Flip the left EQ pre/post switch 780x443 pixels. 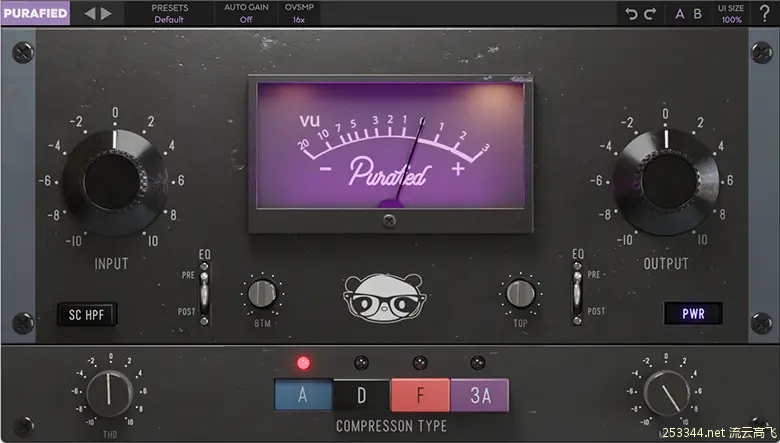[204, 293]
